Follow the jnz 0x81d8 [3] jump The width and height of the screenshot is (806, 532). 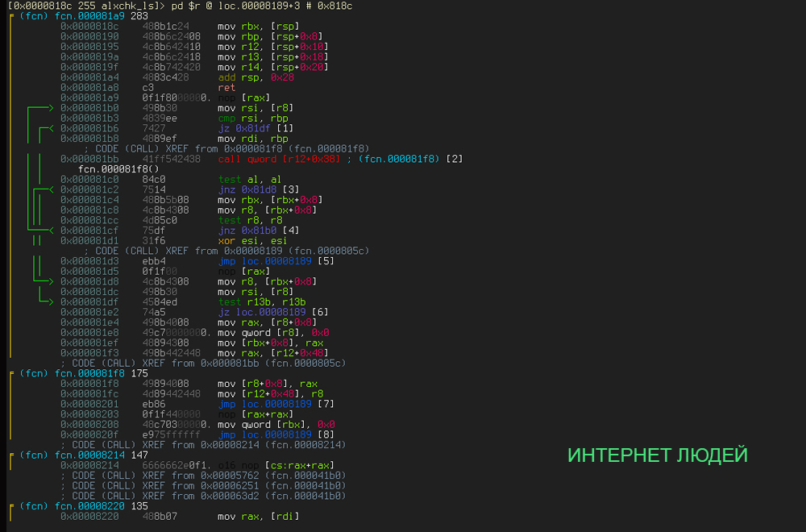coord(259,189)
